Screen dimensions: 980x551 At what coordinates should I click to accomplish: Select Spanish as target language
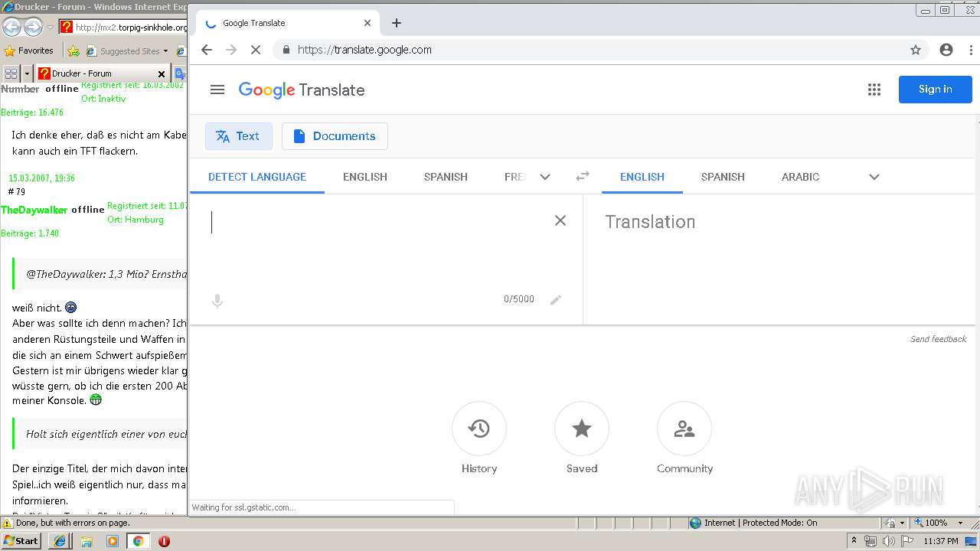tap(723, 177)
